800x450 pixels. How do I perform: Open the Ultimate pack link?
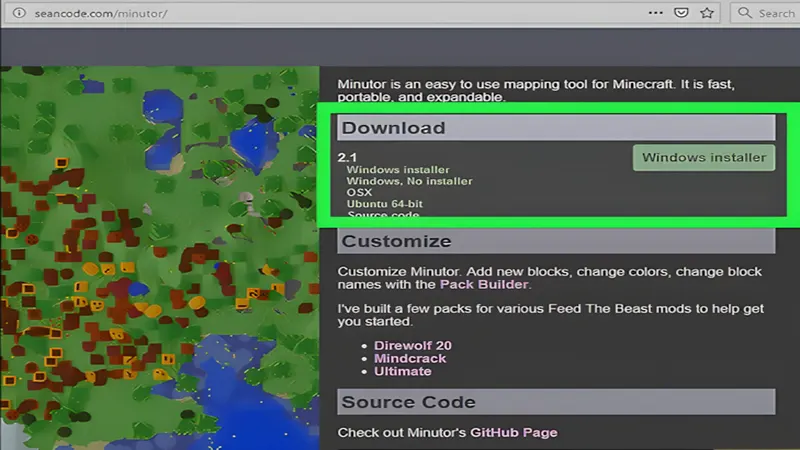pos(402,371)
